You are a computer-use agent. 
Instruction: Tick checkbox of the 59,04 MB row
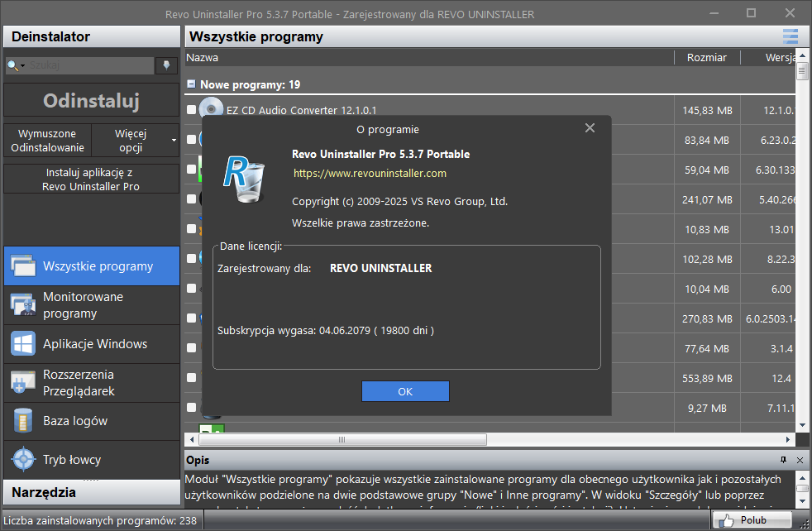(192, 169)
